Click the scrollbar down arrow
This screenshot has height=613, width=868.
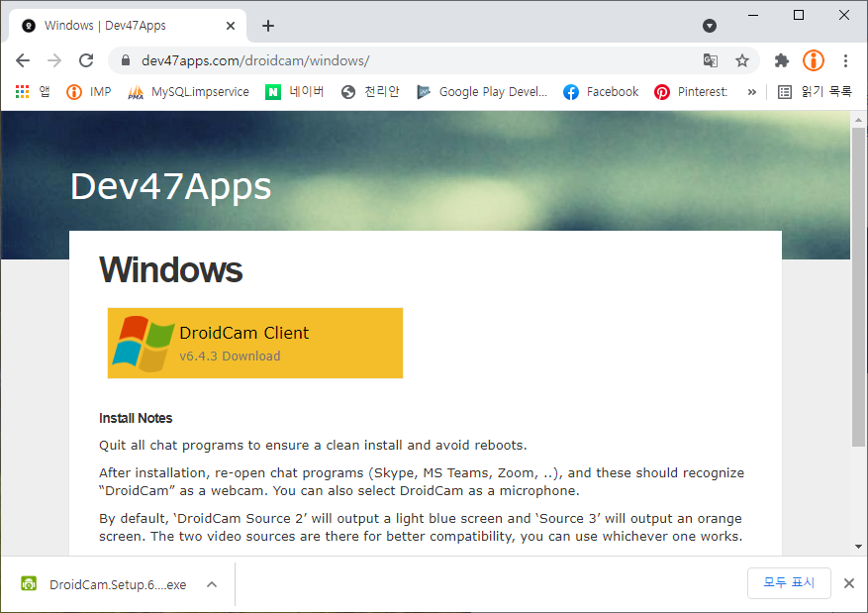[858, 547]
